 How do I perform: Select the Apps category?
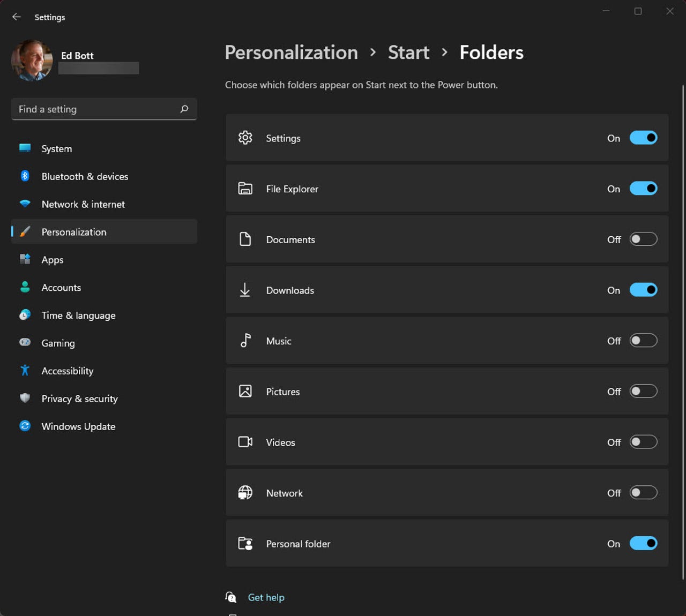[104, 260]
